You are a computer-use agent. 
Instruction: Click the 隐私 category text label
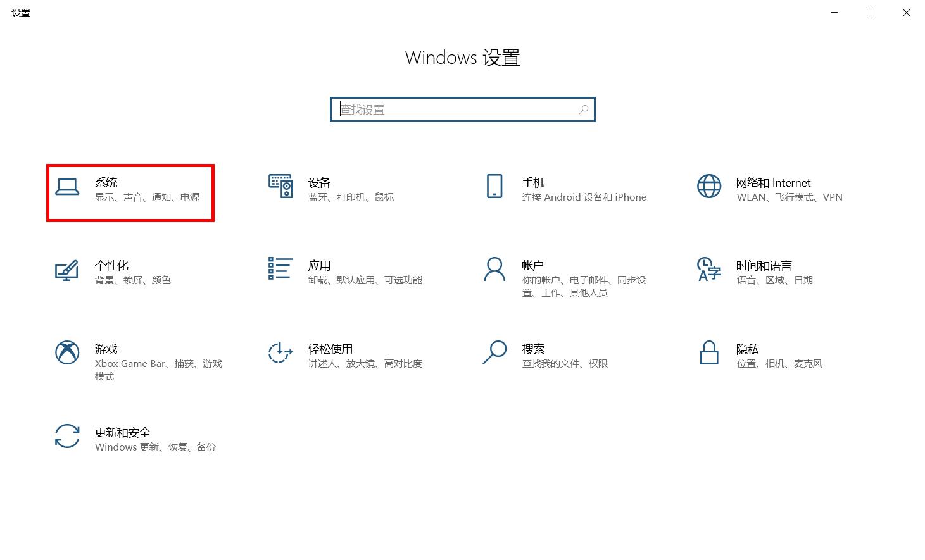pos(747,349)
